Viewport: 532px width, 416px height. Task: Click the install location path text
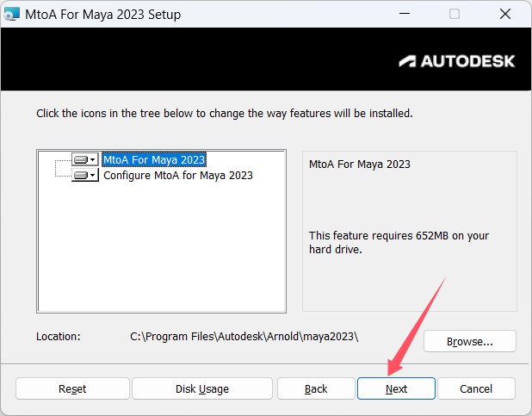tap(244, 336)
